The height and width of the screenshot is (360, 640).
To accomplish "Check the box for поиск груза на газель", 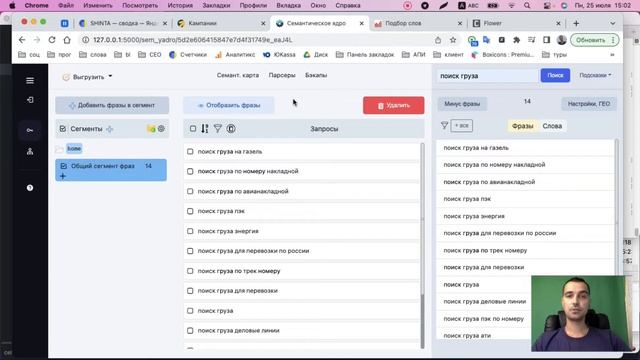I will point(190,151).
